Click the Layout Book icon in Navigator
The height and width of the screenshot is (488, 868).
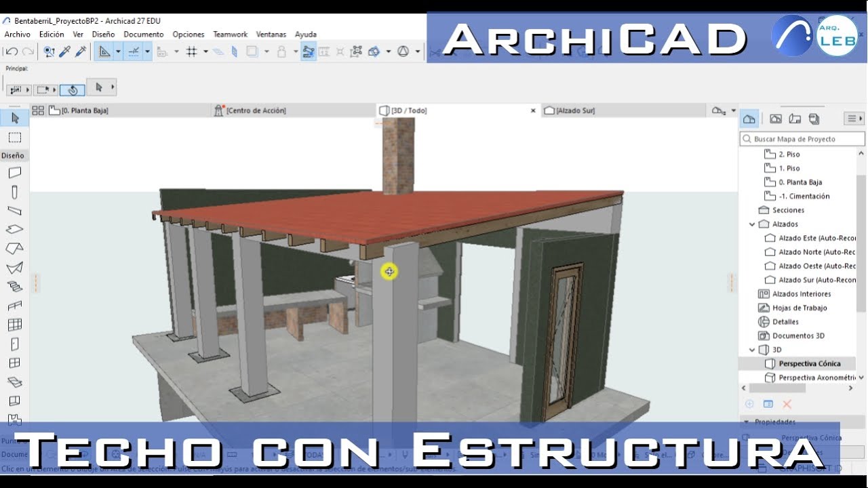(x=795, y=119)
